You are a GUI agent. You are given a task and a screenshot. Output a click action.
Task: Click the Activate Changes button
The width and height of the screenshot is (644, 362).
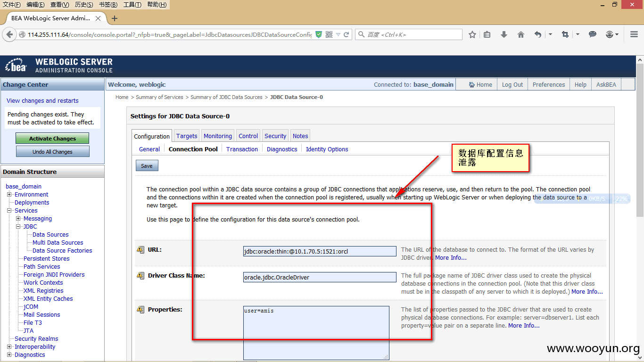pyautogui.click(x=52, y=139)
